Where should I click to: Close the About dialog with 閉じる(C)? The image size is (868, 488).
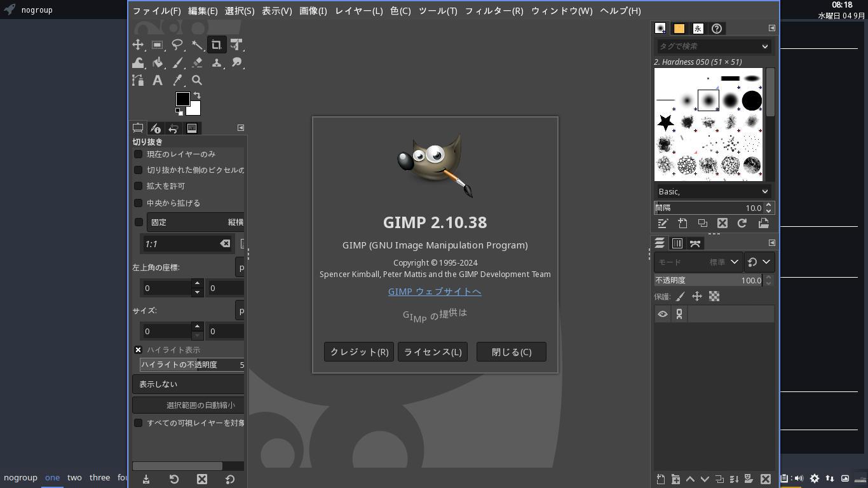(512, 352)
